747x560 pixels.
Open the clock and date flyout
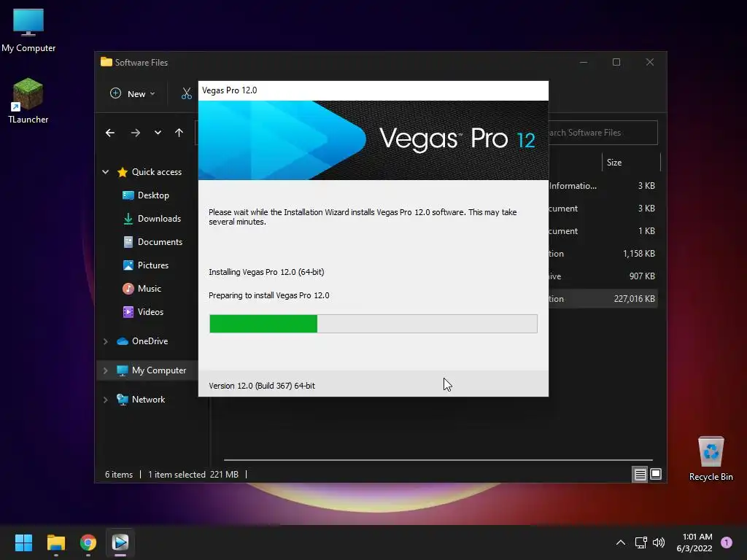(x=694, y=542)
